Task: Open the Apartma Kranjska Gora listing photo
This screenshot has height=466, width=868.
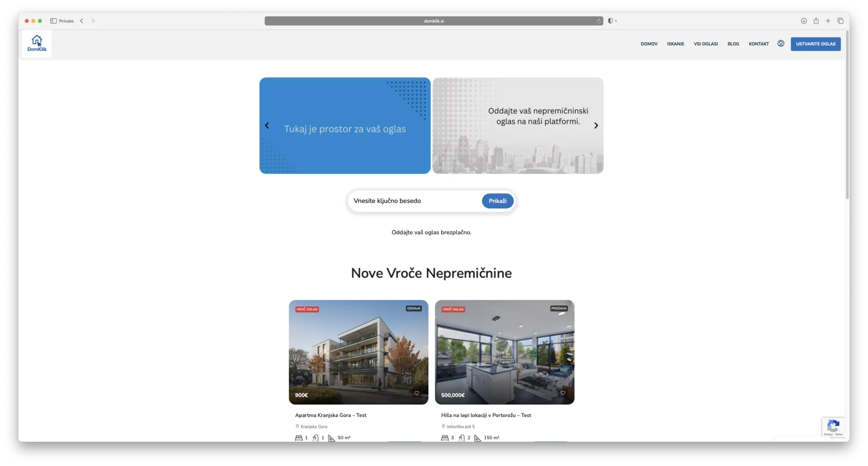Action: click(x=358, y=352)
